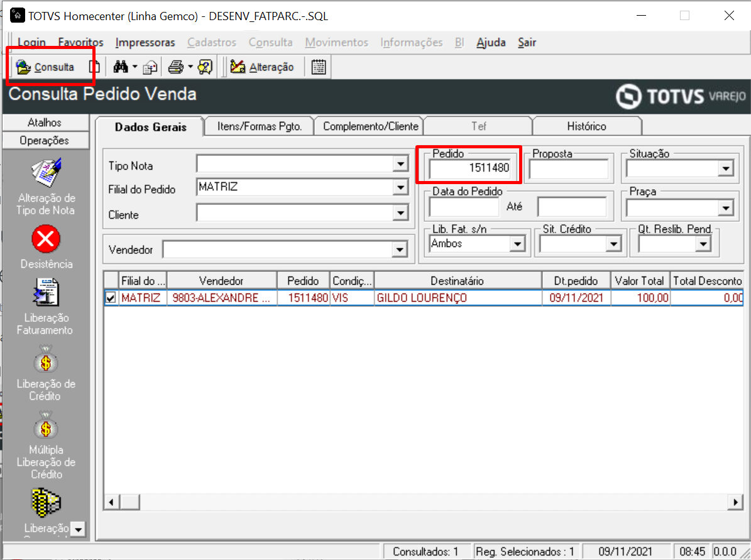The height and width of the screenshot is (560, 751).
Task: Sort by the Vendedor column header
Action: point(222,281)
